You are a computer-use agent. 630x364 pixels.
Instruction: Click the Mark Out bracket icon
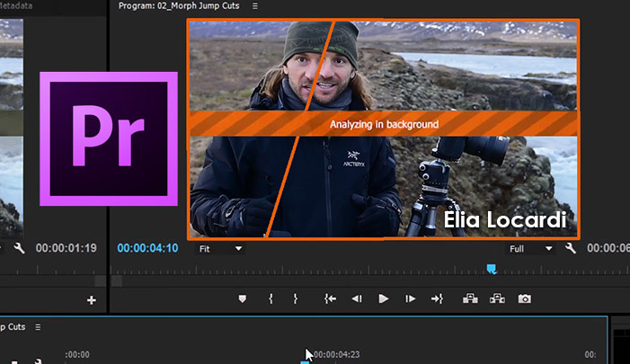coord(296,298)
